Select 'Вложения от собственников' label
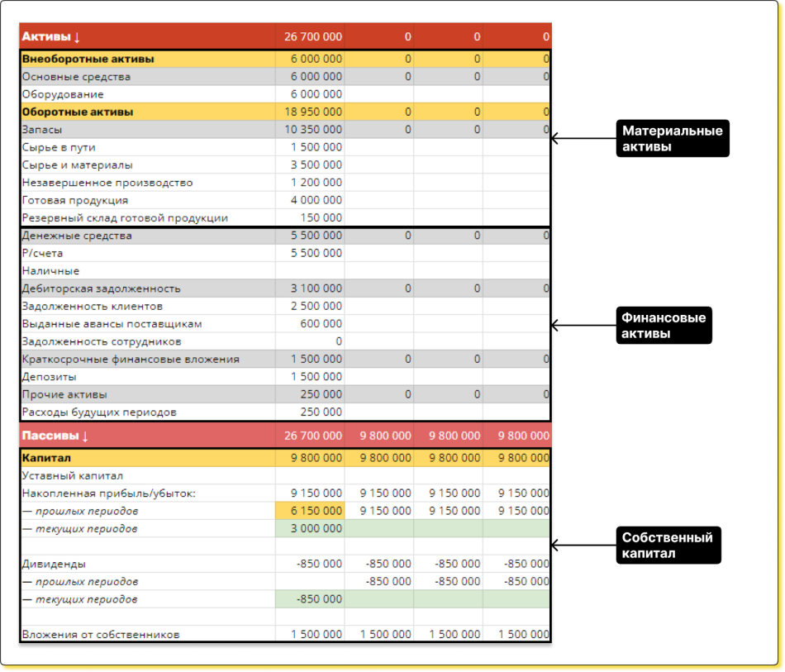Viewport: 785px width, 672px height. (101, 635)
